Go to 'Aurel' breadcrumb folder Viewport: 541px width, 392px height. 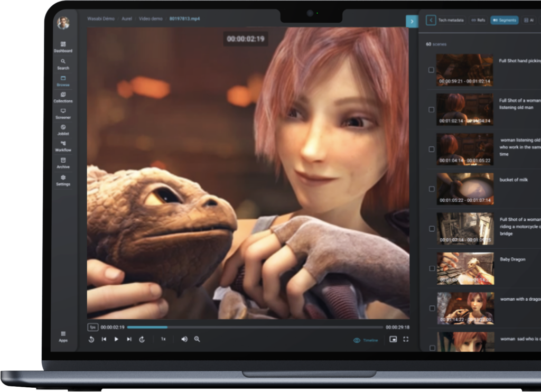tap(127, 18)
